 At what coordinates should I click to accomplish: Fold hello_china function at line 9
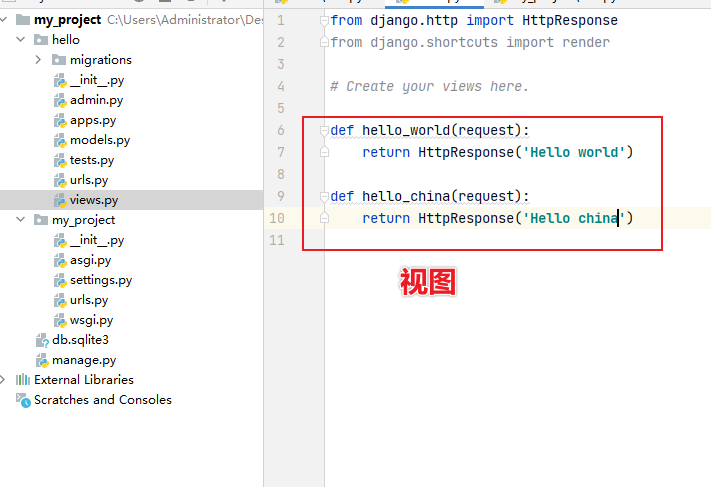click(x=324, y=196)
